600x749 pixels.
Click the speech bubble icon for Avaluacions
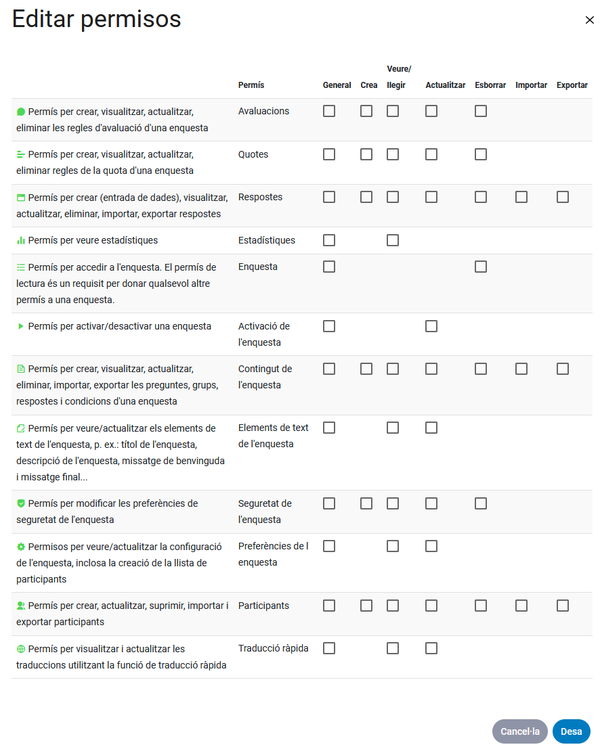(21, 112)
